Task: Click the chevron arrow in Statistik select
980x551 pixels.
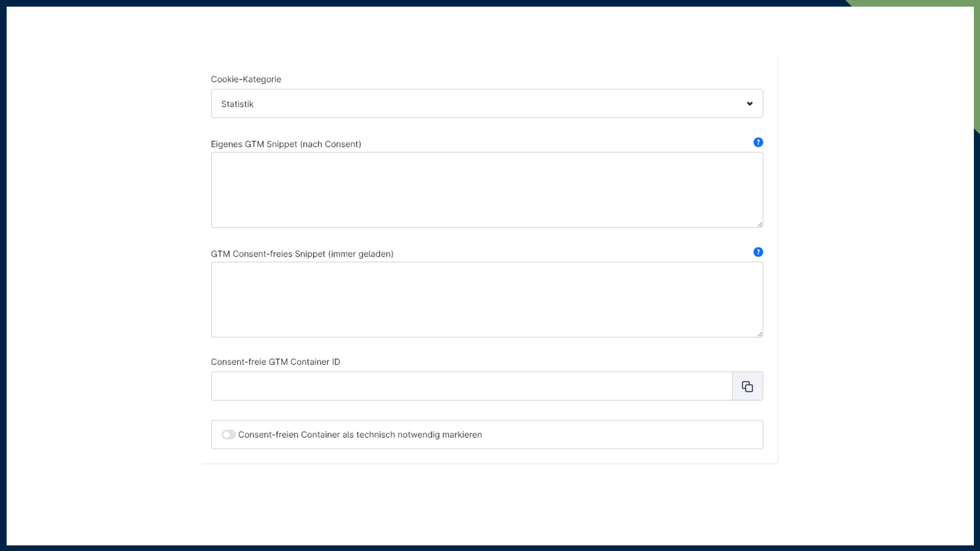Action: [750, 104]
